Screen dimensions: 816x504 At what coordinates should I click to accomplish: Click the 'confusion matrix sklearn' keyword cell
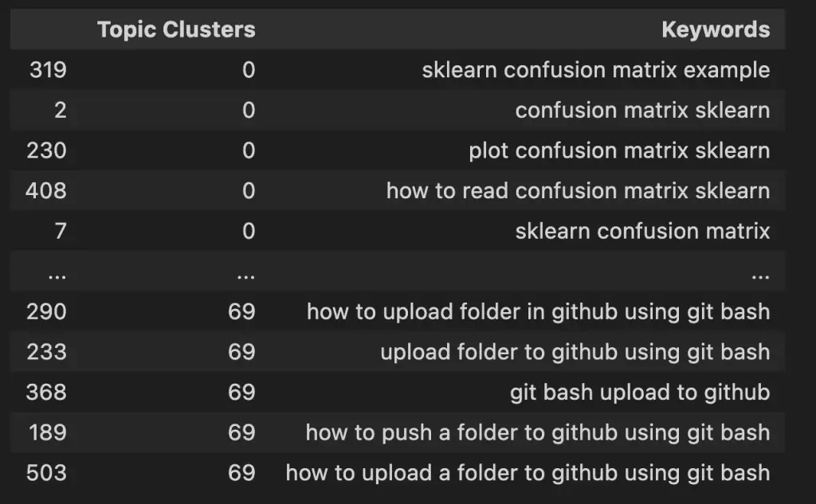pos(643,110)
